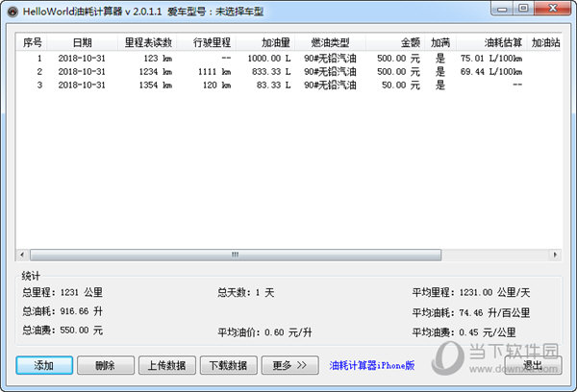Screen dimensions: 577x392
Task: Click the 总里程: 1231 公里 statistic
Action: pyautogui.click(x=63, y=292)
